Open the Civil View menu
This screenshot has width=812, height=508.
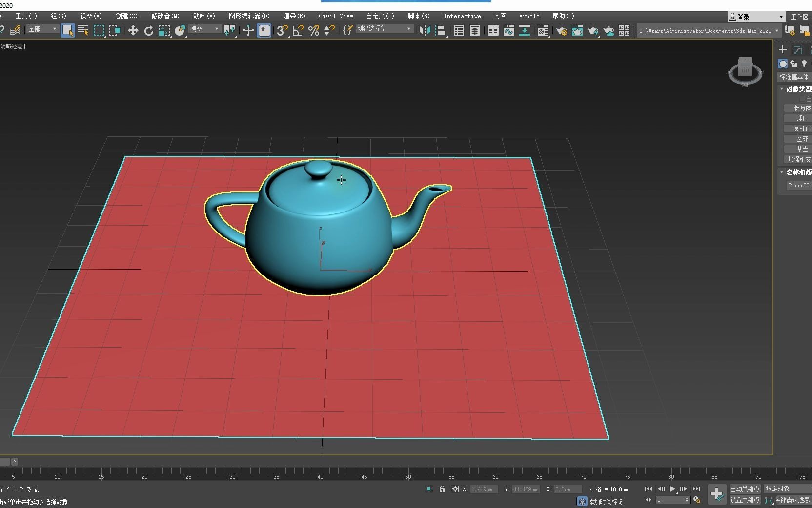(x=336, y=16)
